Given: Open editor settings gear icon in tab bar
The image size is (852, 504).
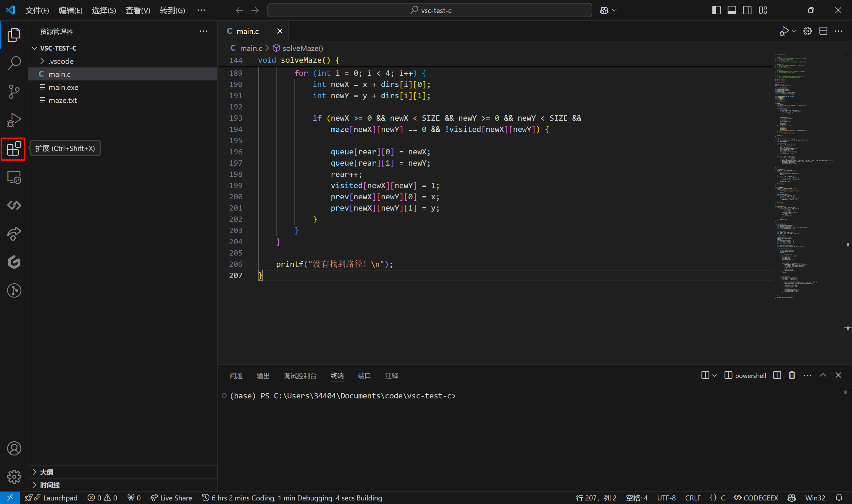Looking at the screenshot, I should pyautogui.click(x=808, y=31).
